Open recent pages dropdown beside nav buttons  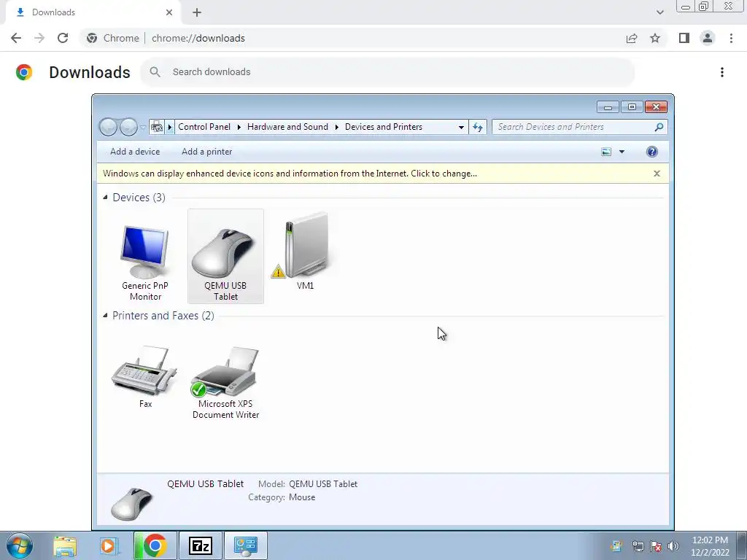143,127
